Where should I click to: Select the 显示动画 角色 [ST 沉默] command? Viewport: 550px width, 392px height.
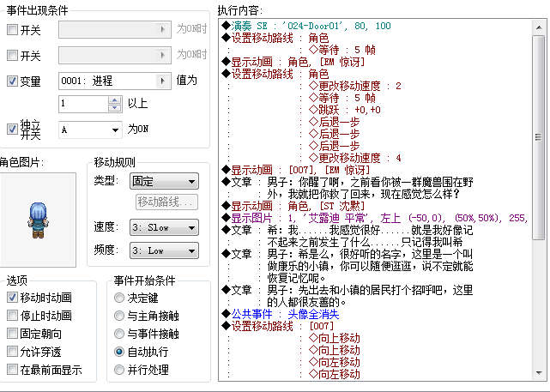pos(293,206)
